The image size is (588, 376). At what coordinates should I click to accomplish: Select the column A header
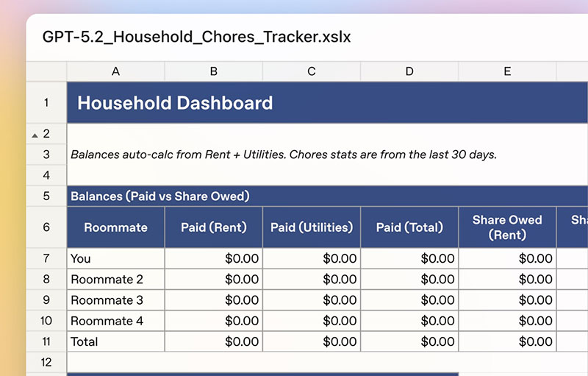(115, 71)
